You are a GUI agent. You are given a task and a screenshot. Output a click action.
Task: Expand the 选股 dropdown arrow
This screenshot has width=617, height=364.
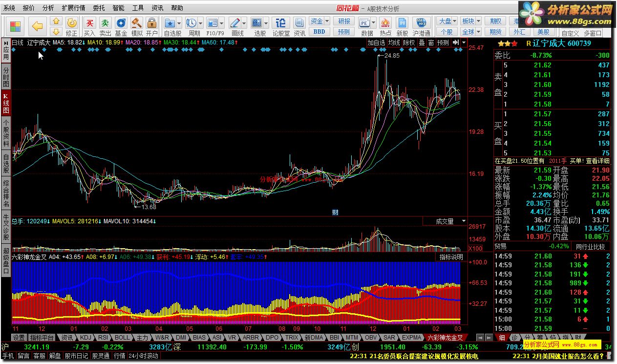[x=266, y=23]
